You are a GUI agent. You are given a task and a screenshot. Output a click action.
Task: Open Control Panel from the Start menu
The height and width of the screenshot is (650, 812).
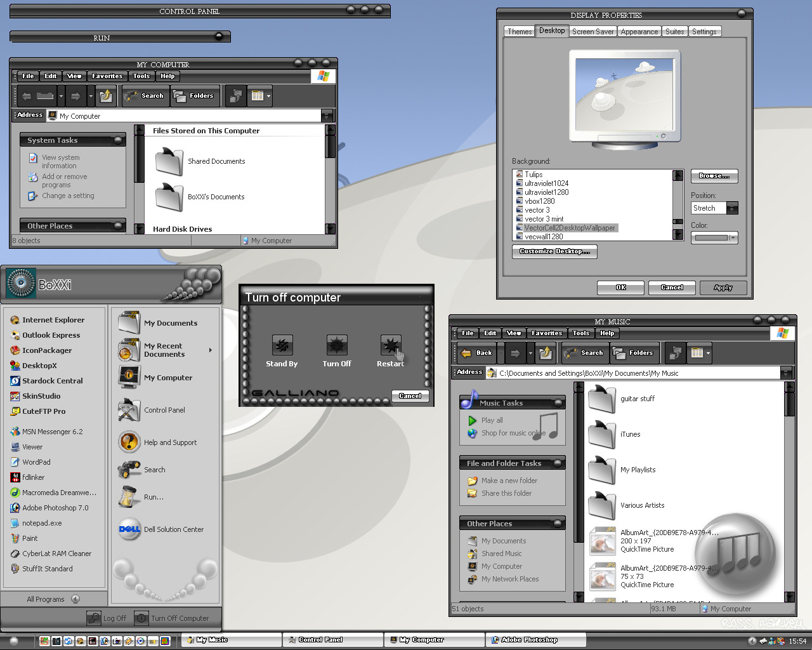152,410
